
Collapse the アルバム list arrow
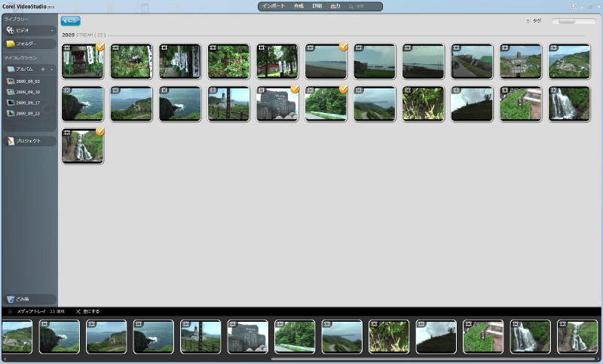52,69
